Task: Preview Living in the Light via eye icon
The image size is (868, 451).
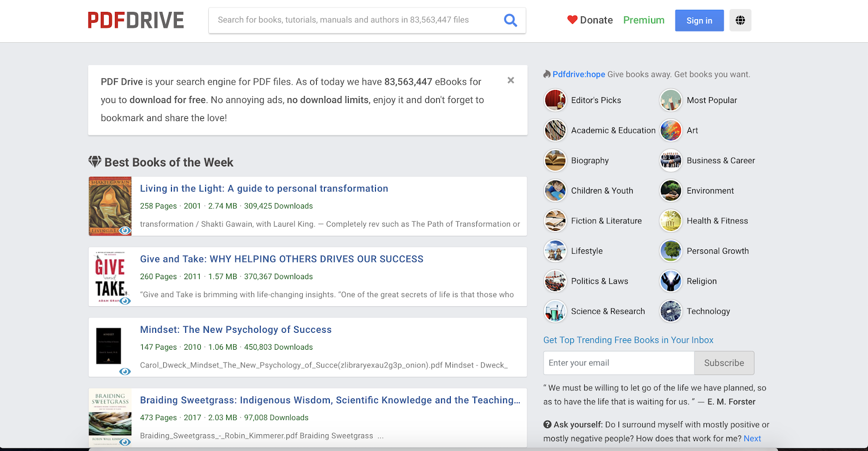Action: click(125, 230)
